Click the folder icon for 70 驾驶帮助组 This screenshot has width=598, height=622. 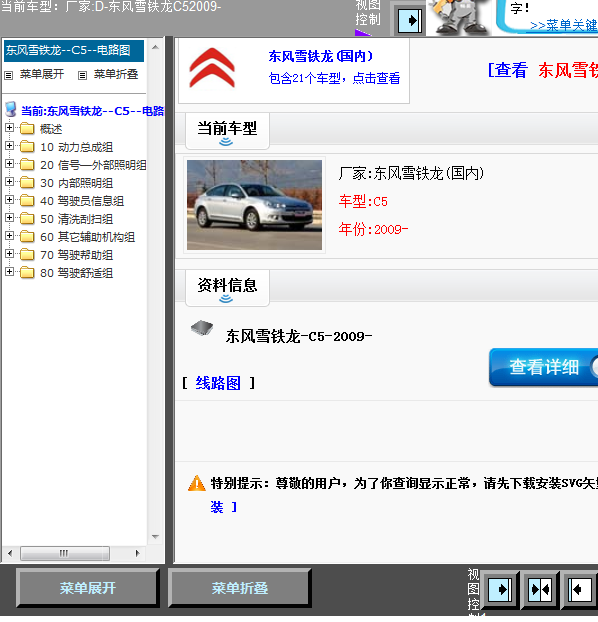click(27, 255)
